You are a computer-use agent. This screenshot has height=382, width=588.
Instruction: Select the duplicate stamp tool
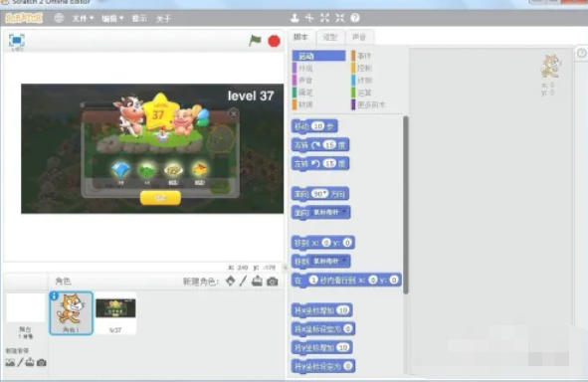pyautogui.click(x=294, y=18)
